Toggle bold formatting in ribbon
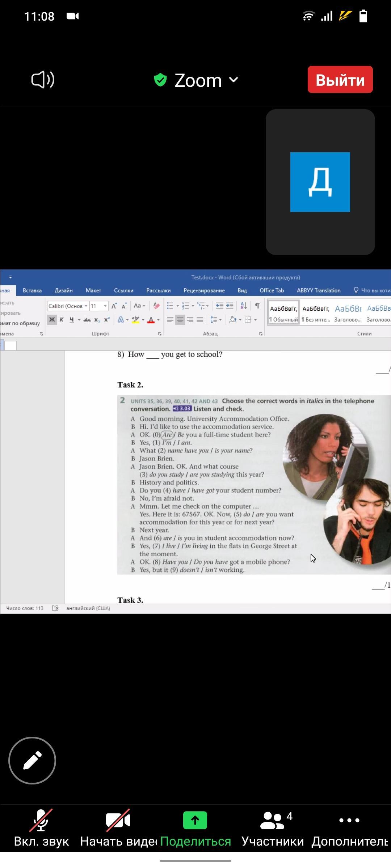 point(52,320)
